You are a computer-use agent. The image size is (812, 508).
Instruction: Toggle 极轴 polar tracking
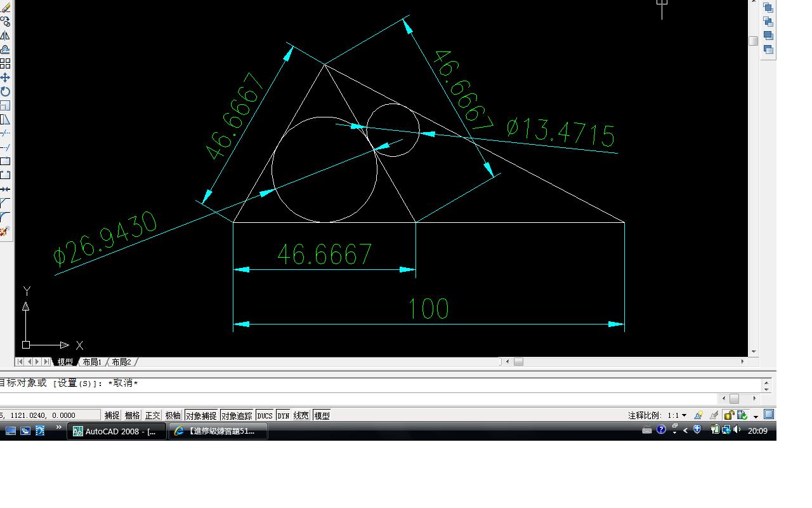coord(173,415)
